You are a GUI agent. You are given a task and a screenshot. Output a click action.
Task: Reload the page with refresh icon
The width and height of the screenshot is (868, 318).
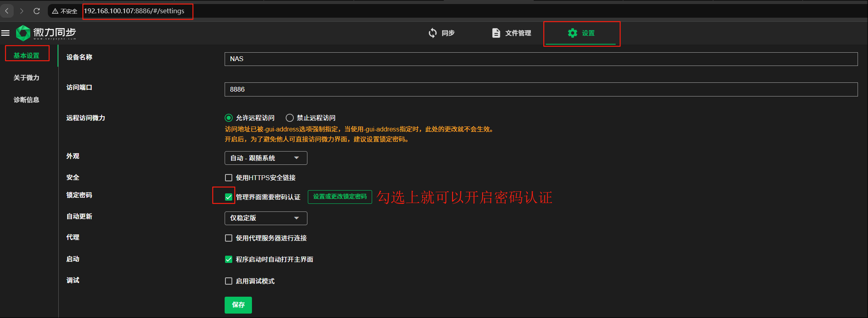37,11
